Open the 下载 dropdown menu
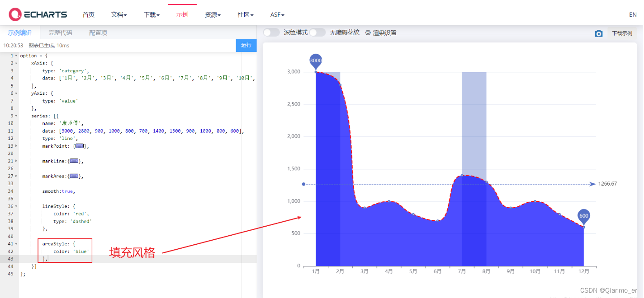This screenshot has height=298, width=644. click(151, 14)
